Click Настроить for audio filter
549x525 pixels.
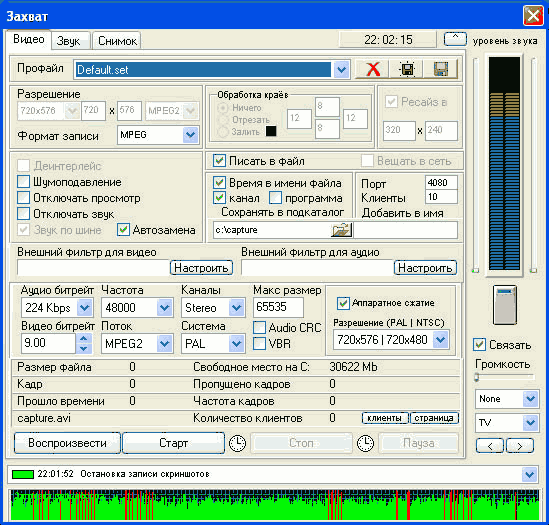point(425,268)
